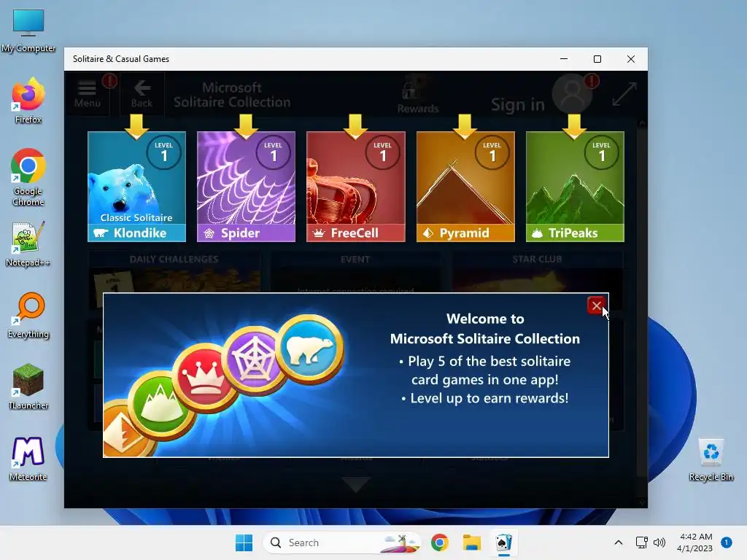This screenshot has height=560, width=747.
Task: Click the TriPeaks Level 1 badge
Action: pos(602,152)
